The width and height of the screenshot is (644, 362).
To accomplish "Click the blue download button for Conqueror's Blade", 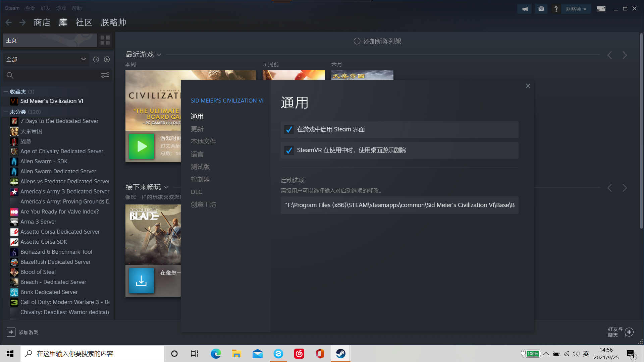I will click(x=141, y=281).
